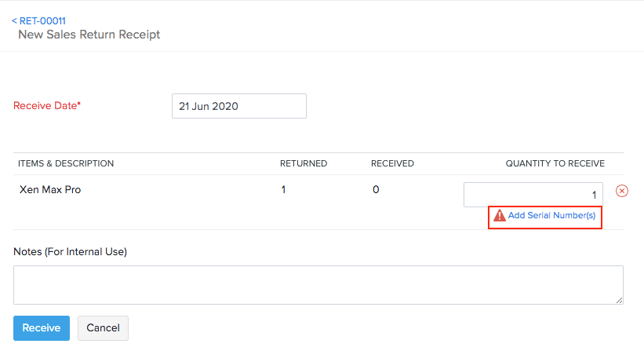Click the Quantity to Receive column header
Image resolution: width=644 pixels, height=351 pixels.
(555, 163)
